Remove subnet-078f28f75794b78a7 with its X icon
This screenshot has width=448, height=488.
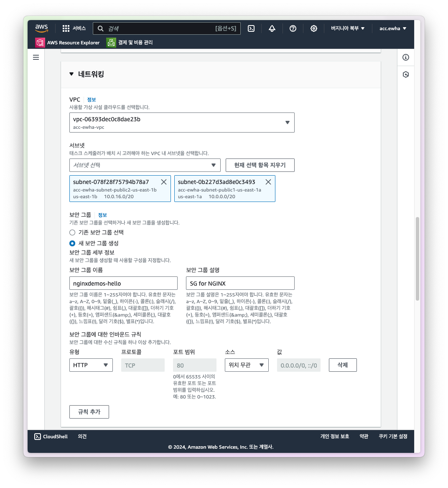164,182
